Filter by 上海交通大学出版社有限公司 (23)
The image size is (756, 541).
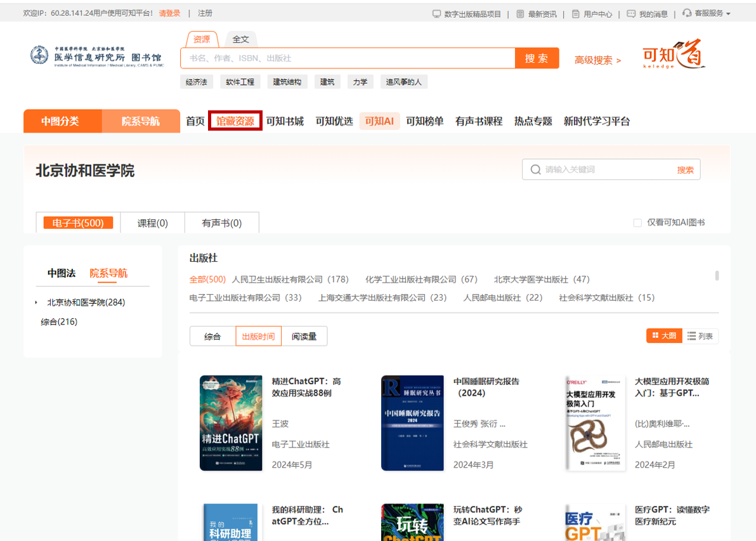(382, 298)
